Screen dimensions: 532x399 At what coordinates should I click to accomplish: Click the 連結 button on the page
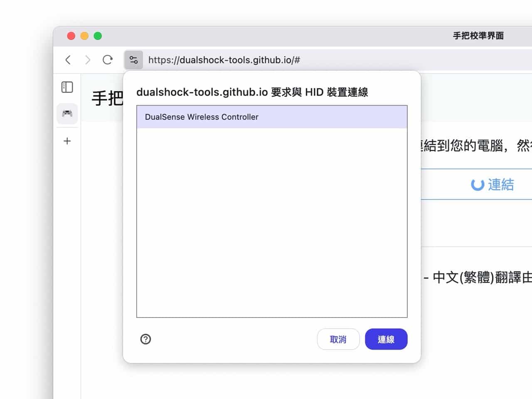(476, 184)
